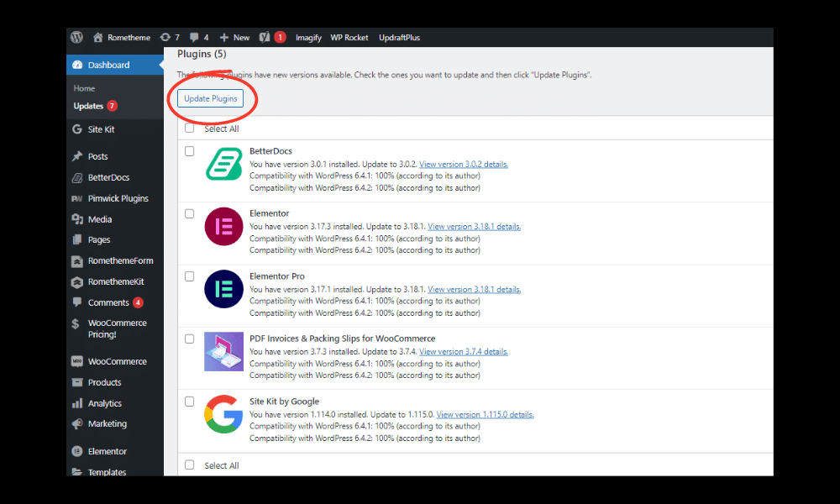Viewport: 840px width, 504px height.
Task: Click the RomethemeForm sidebar icon
Action: [x=77, y=261]
